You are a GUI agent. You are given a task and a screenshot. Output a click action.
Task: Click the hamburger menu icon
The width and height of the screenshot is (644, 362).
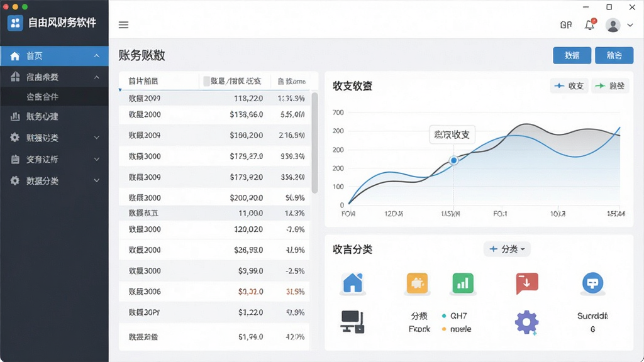coord(124,25)
